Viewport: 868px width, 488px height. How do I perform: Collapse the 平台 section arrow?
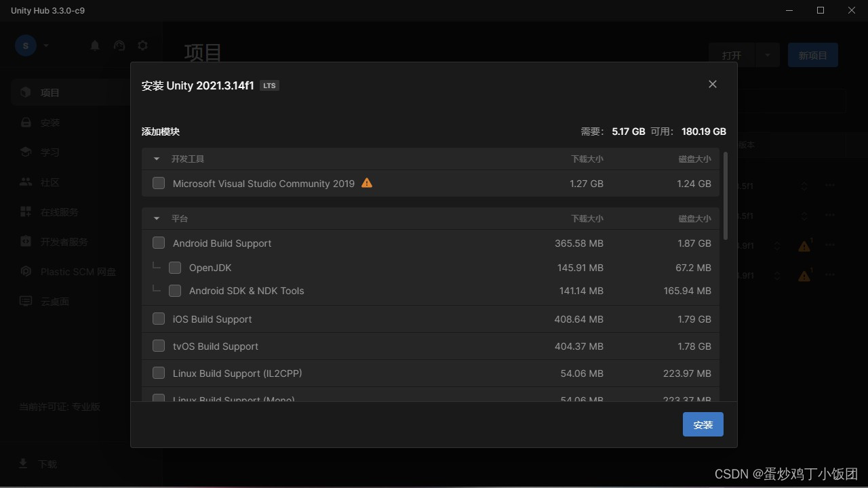coord(157,218)
